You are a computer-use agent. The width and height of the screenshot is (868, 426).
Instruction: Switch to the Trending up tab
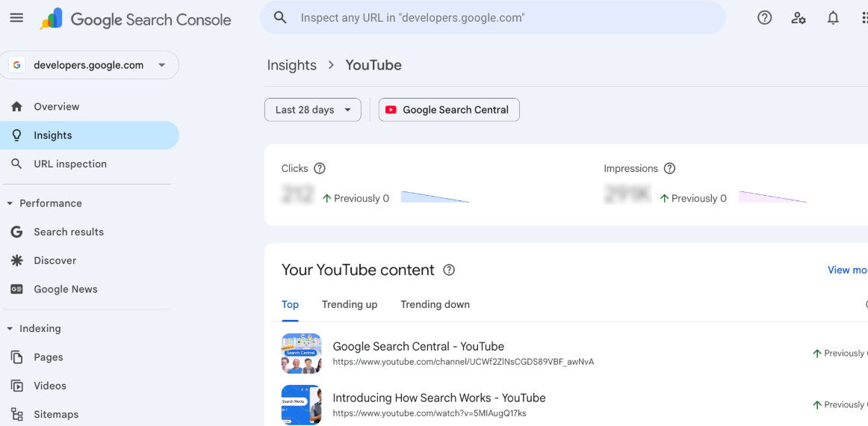pos(350,305)
